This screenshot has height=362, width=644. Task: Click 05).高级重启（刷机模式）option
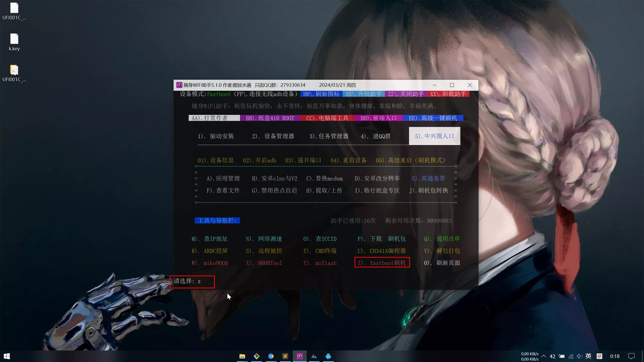[411, 160]
